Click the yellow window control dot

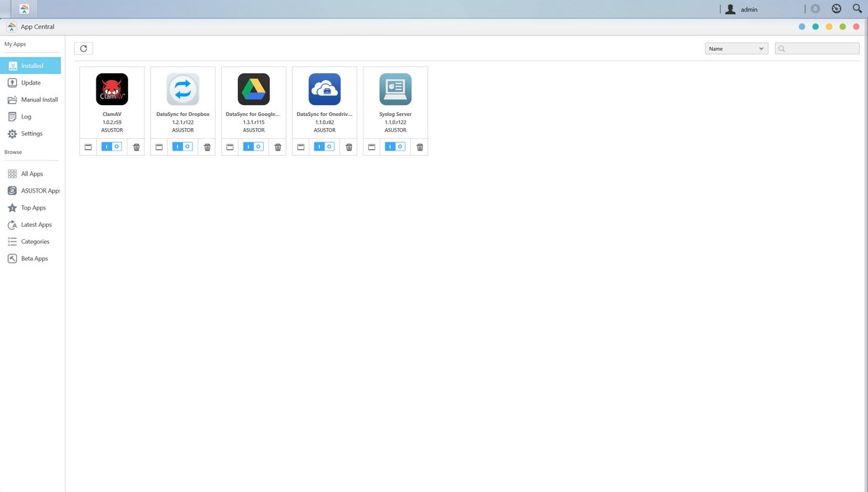[x=829, y=27]
